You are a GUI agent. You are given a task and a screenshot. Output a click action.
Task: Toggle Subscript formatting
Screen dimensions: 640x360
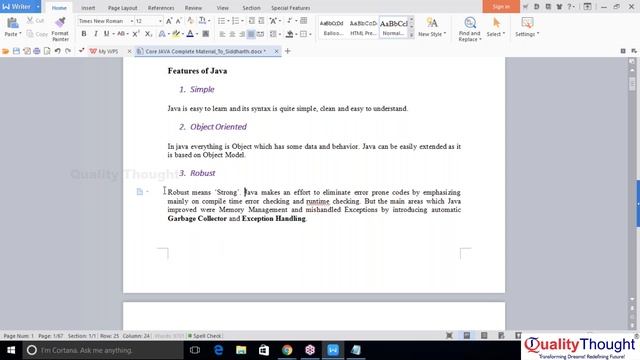149,34
